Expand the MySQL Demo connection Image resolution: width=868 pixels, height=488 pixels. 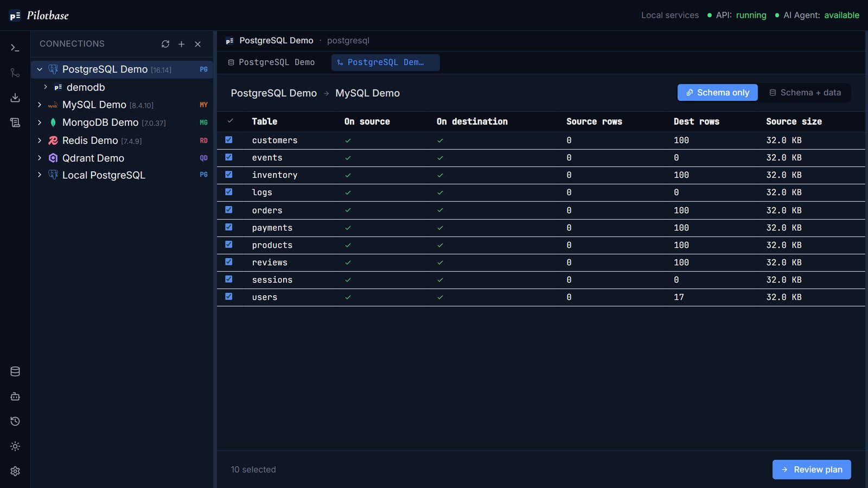pos(40,105)
